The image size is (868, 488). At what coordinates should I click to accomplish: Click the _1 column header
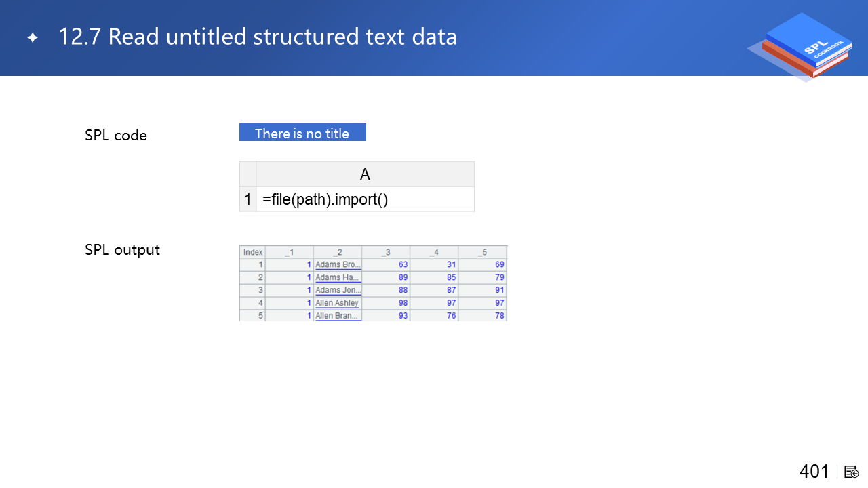(x=289, y=252)
